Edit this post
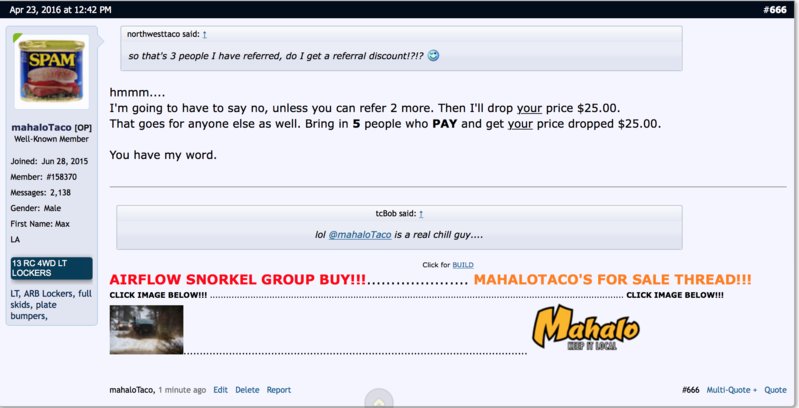The image size is (799, 408). pyautogui.click(x=220, y=390)
